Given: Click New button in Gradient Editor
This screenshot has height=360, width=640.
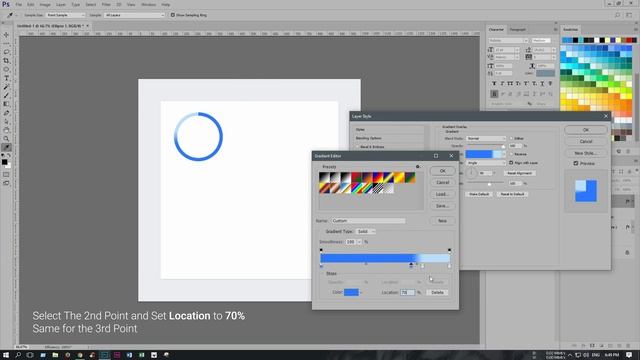Looking at the screenshot, I should point(442,221).
